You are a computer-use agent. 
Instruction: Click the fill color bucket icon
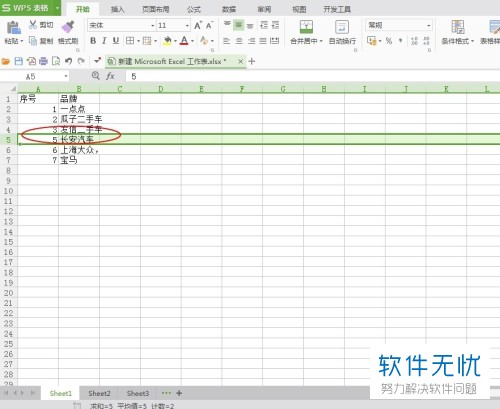tap(167, 41)
